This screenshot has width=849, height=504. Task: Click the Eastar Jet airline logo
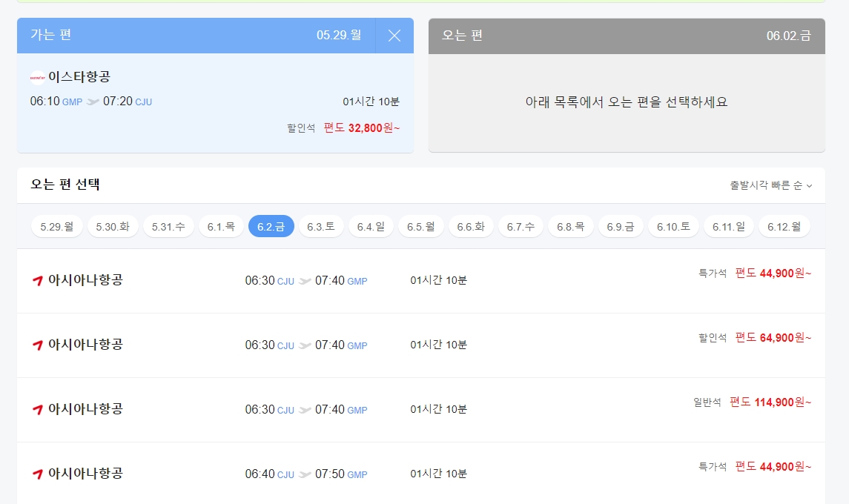click(36, 78)
